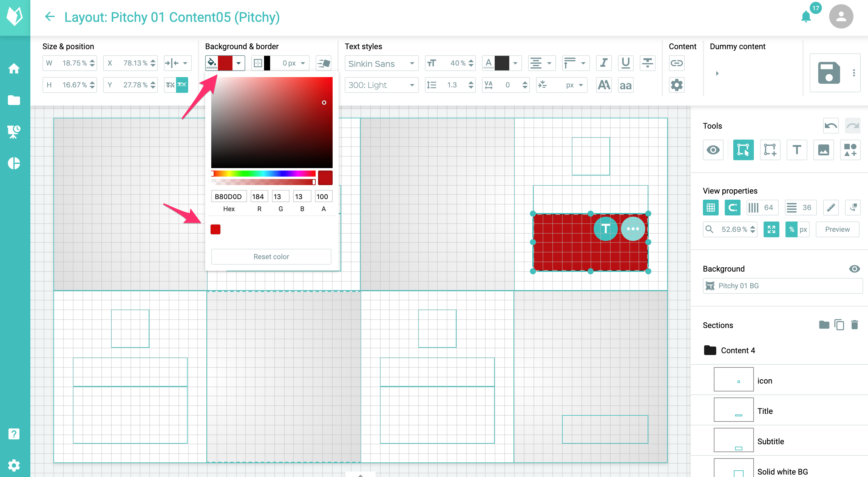The width and height of the screenshot is (868, 477).
Task: Click Reset color button
Action: click(271, 257)
